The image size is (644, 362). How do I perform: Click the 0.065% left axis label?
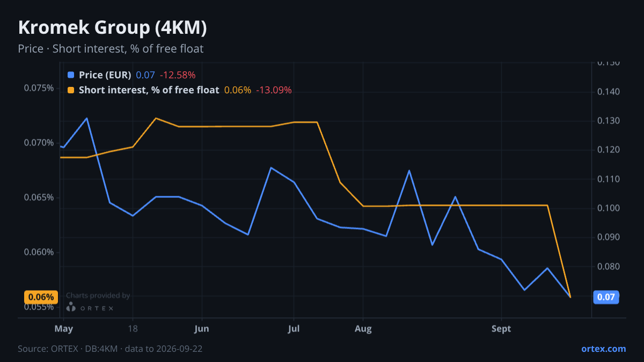point(39,197)
